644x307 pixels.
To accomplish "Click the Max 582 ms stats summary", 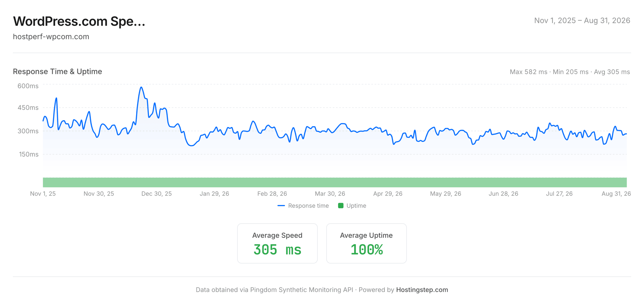I will coord(570,72).
